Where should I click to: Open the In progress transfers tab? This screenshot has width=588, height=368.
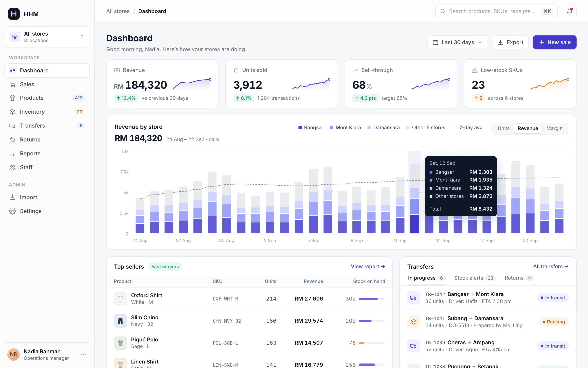[427, 278]
